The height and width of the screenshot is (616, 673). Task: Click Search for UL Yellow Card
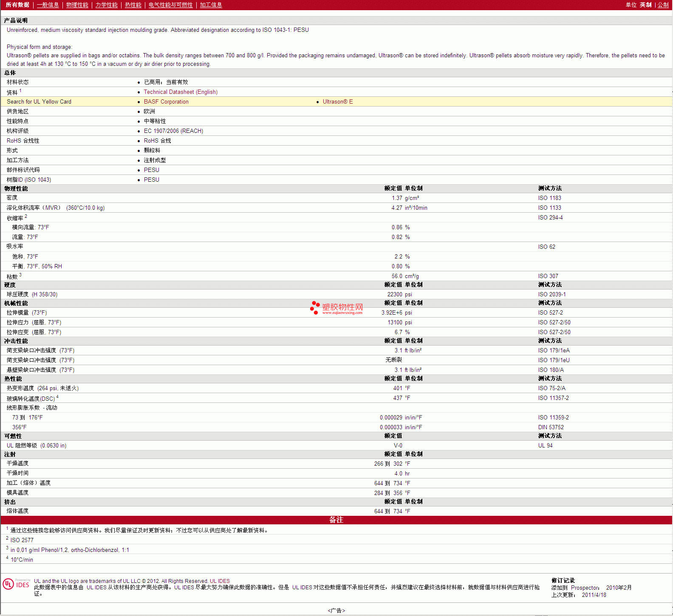(39, 102)
